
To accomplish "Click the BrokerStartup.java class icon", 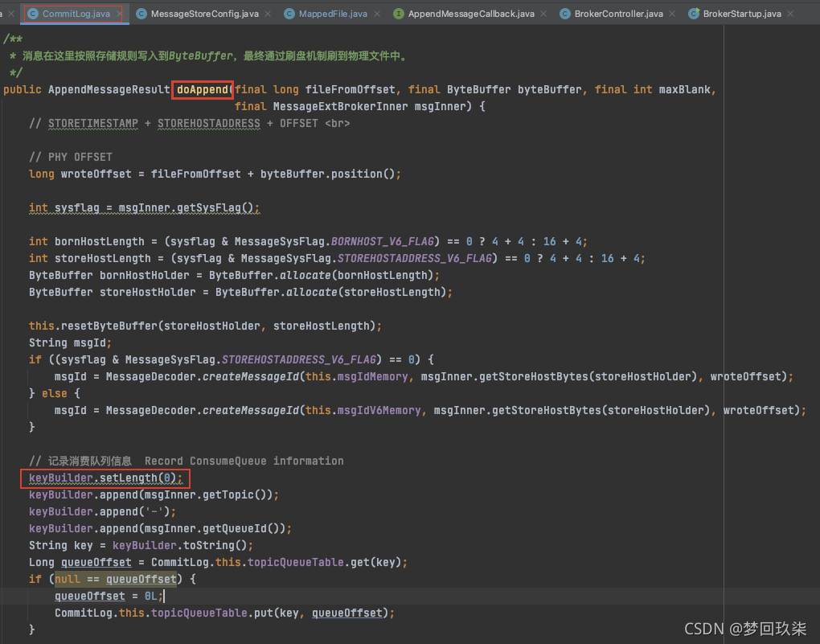I will 694,14.
